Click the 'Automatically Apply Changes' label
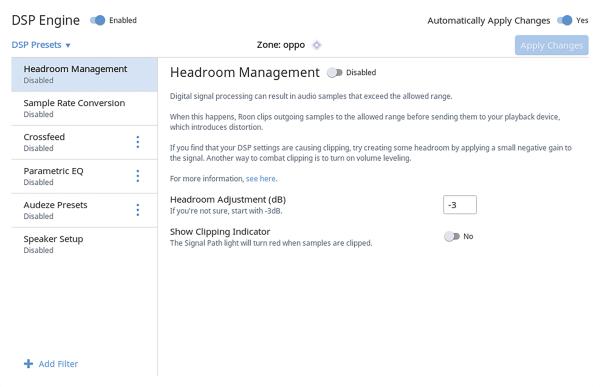600x387 pixels. (489, 21)
